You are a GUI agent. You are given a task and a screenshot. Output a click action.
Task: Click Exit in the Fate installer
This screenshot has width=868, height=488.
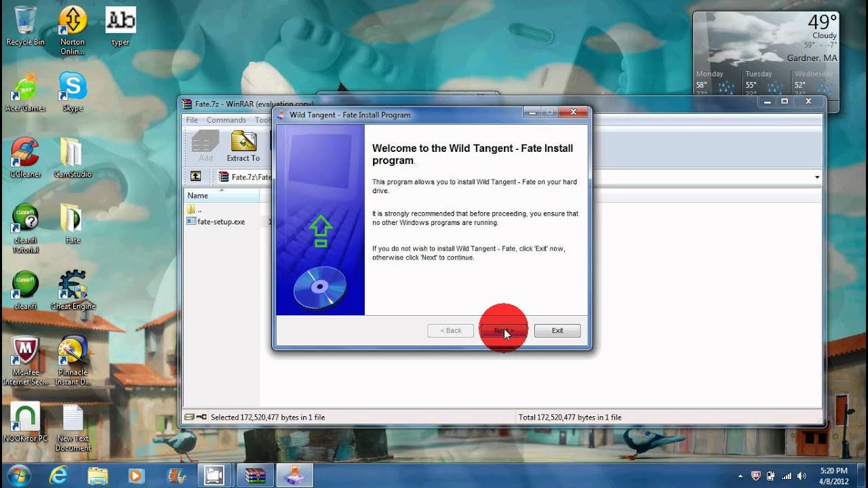coord(557,331)
